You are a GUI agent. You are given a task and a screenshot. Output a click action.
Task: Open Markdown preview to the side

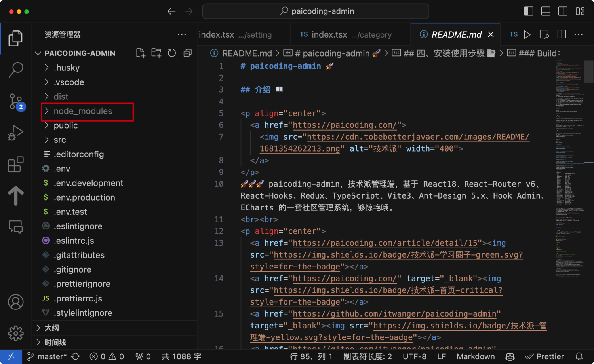tap(544, 34)
